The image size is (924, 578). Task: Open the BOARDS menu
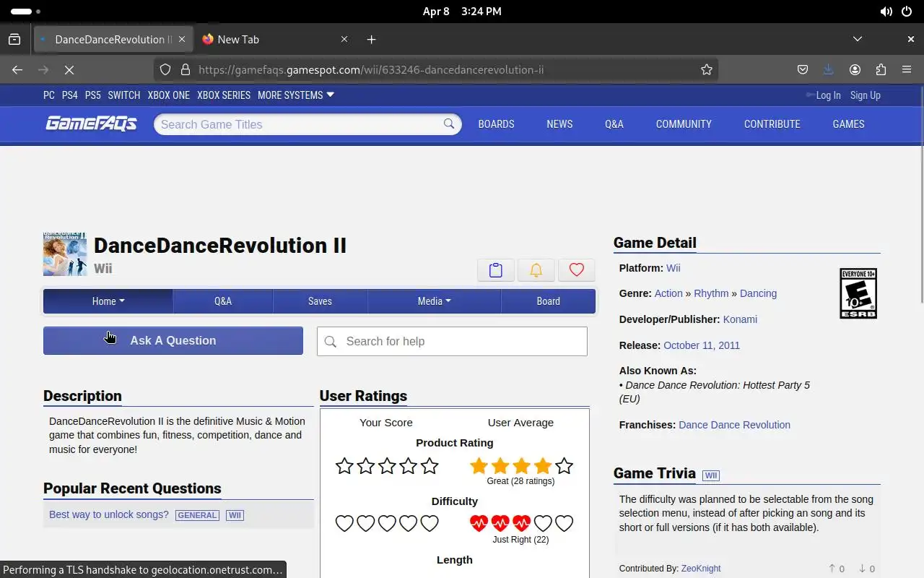tap(496, 124)
